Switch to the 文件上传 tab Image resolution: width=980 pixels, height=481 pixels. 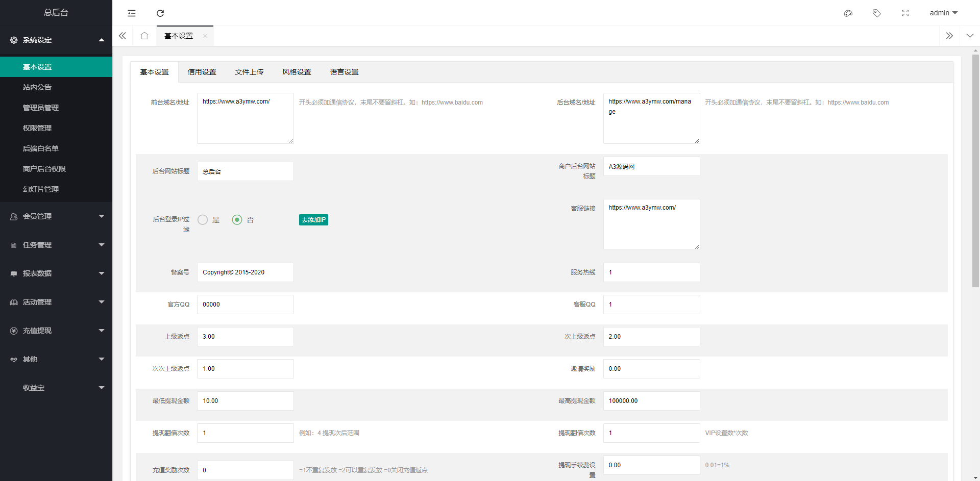pos(250,72)
